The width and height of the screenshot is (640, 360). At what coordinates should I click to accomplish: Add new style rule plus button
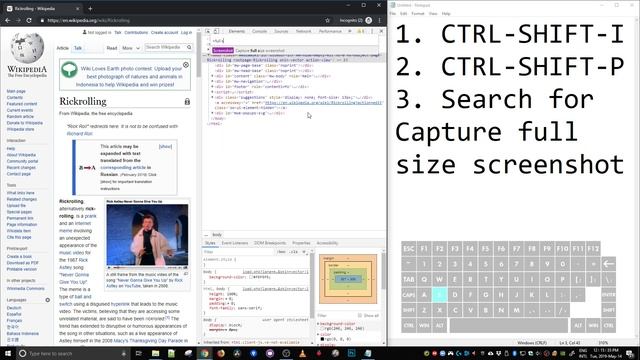[x=304, y=252]
